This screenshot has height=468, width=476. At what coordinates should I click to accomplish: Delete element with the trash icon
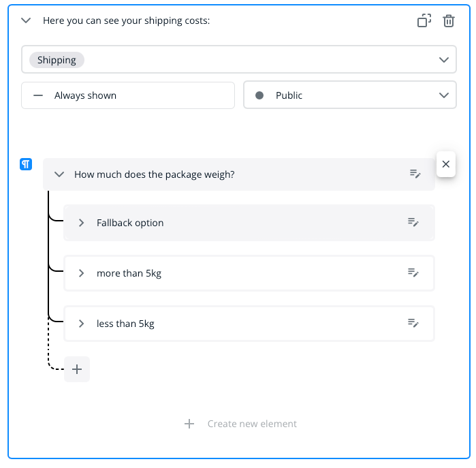pos(449,20)
